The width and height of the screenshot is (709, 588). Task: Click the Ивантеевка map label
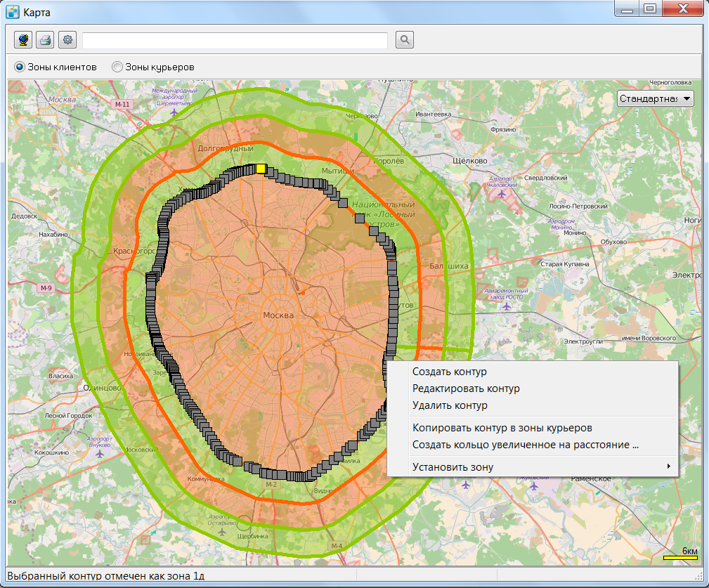click(433, 115)
